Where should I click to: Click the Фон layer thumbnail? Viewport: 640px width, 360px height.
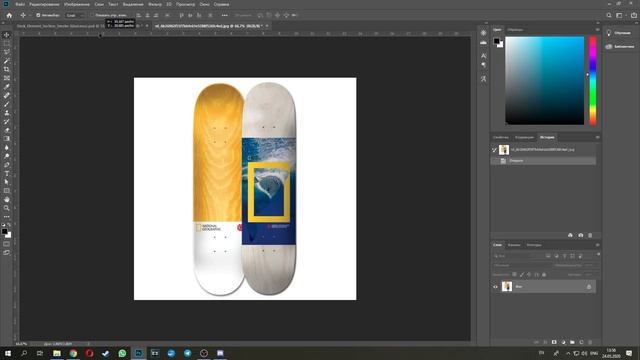507,287
